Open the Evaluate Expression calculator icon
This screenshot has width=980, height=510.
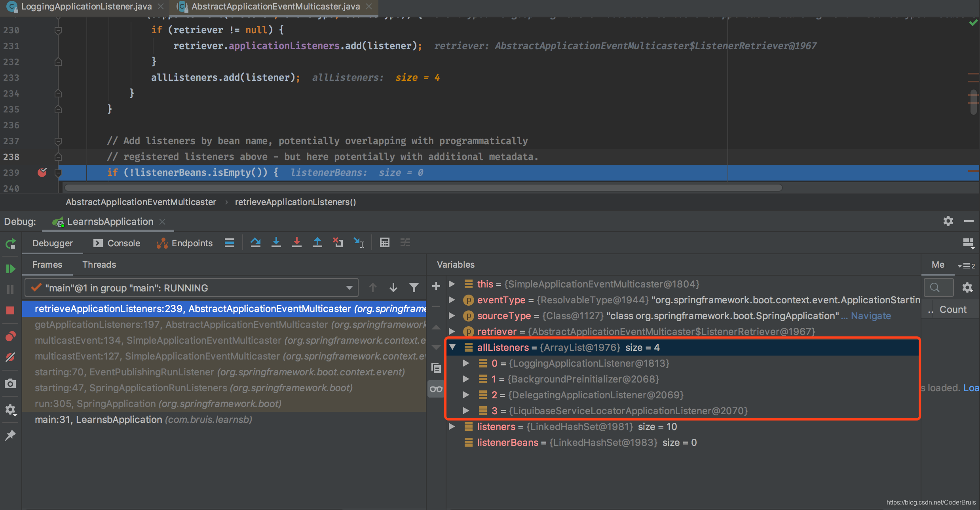384,242
